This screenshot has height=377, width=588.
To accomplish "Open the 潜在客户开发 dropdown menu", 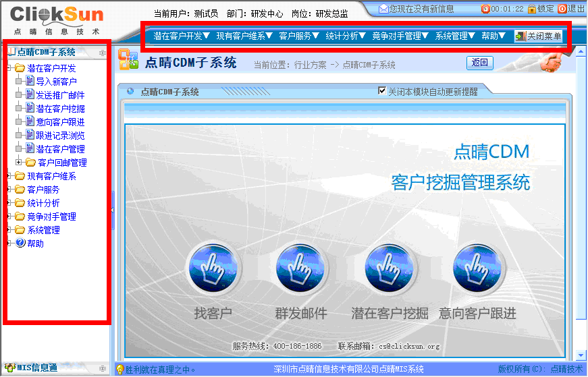I will (182, 36).
